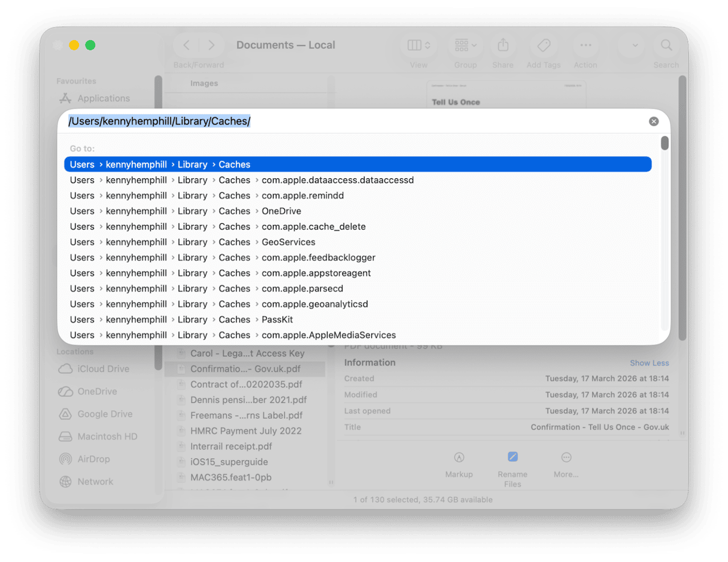
Task: Click the Group icon in the toolbar
Action: [x=465, y=45]
